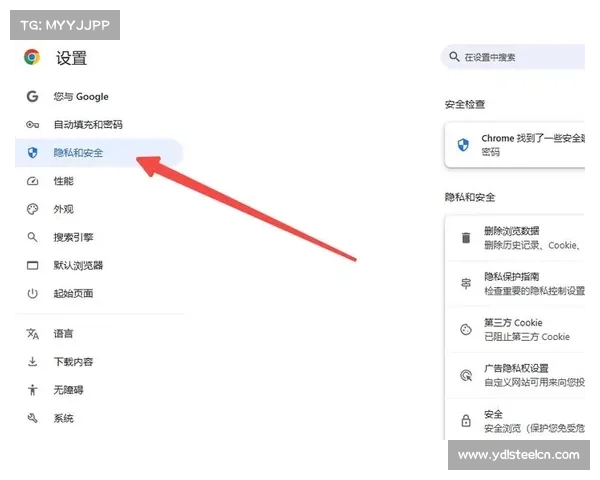
Task: Click the lock icon beside 安全
Action: (x=465, y=421)
